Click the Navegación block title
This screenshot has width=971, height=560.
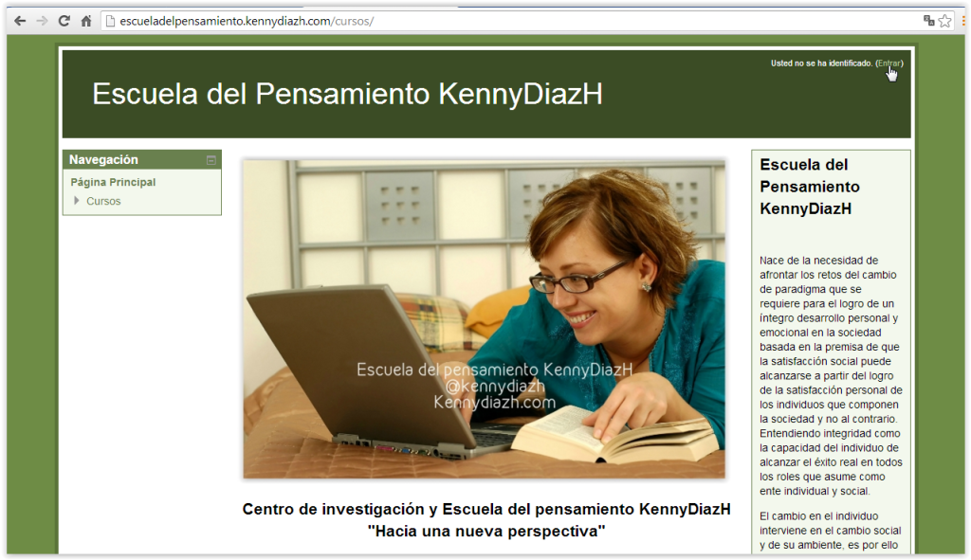(x=103, y=160)
